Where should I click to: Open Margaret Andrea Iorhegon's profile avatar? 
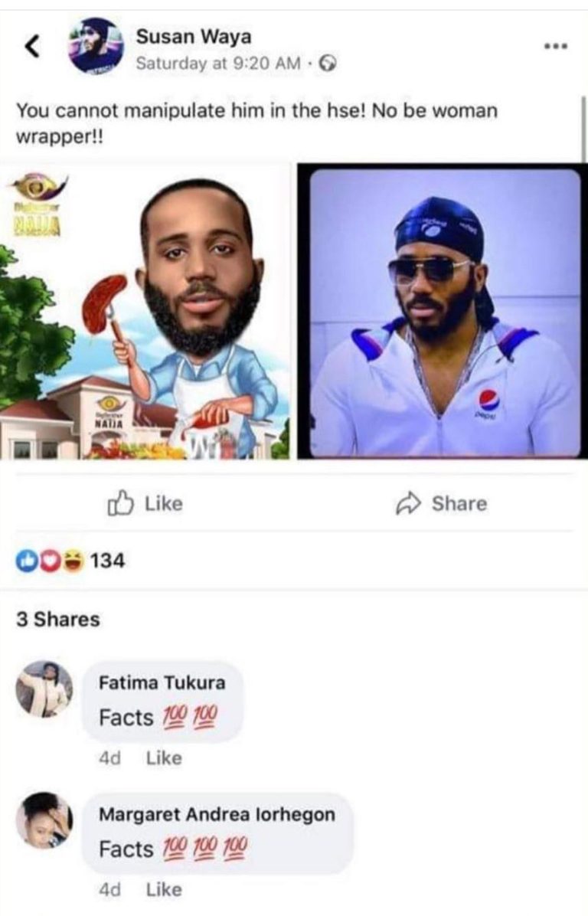(x=44, y=820)
